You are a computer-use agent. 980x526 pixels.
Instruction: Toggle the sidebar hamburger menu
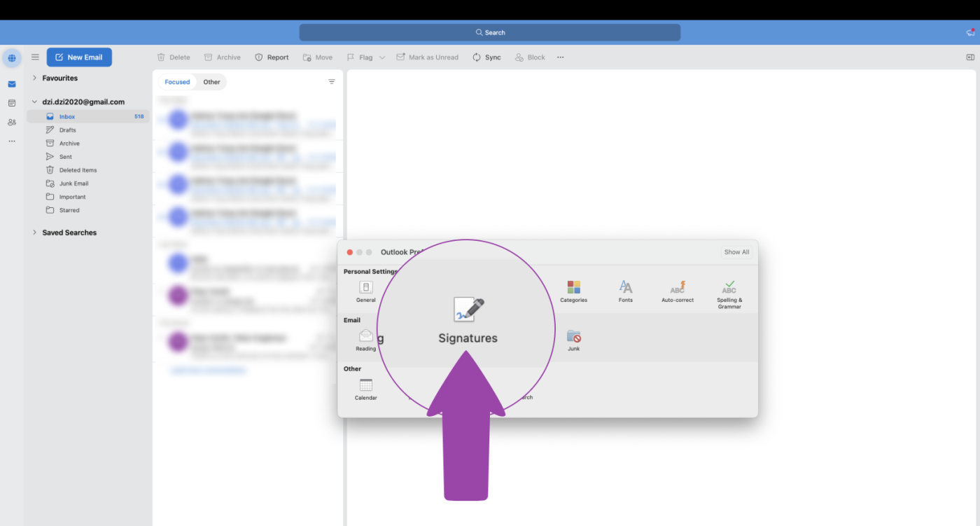click(x=35, y=57)
